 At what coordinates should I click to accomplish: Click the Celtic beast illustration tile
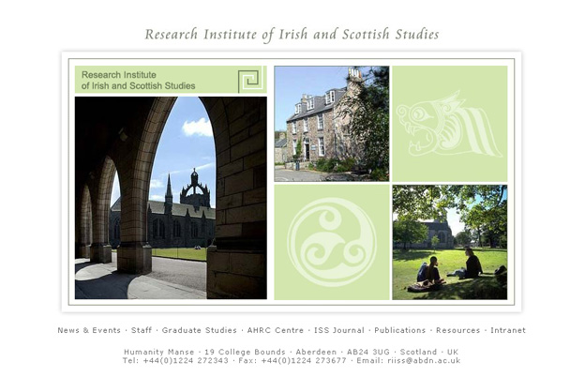click(x=449, y=124)
